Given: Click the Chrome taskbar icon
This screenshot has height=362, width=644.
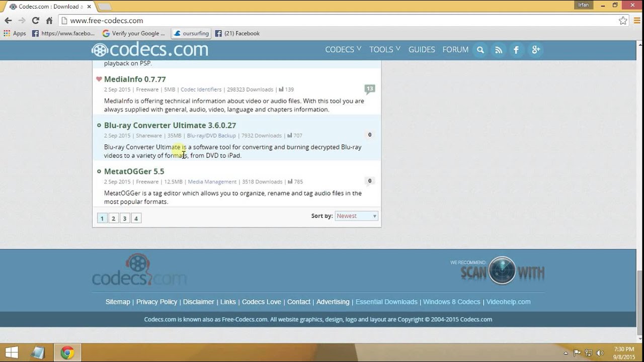Looking at the screenshot, I should (x=67, y=352).
